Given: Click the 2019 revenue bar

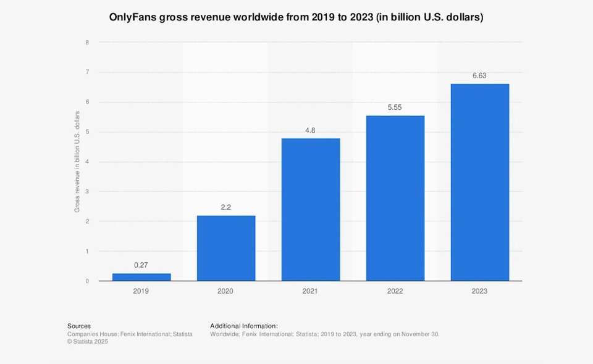Looking at the screenshot, I should coord(141,277).
